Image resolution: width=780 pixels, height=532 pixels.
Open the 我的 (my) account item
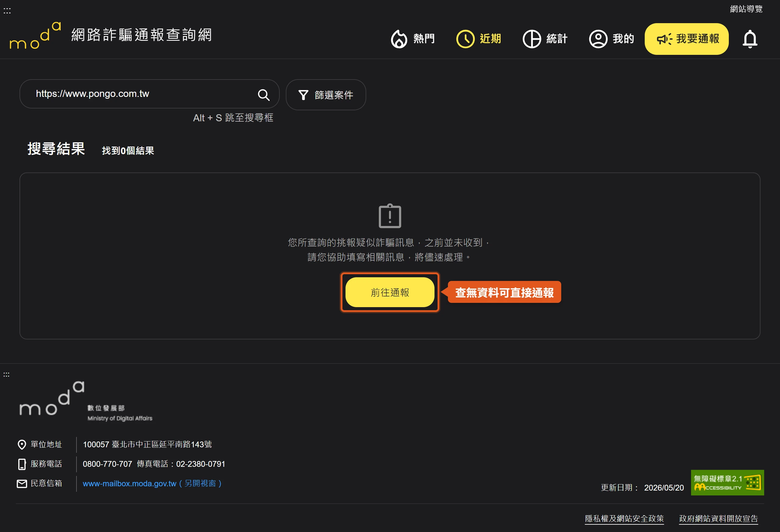coord(612,39)
